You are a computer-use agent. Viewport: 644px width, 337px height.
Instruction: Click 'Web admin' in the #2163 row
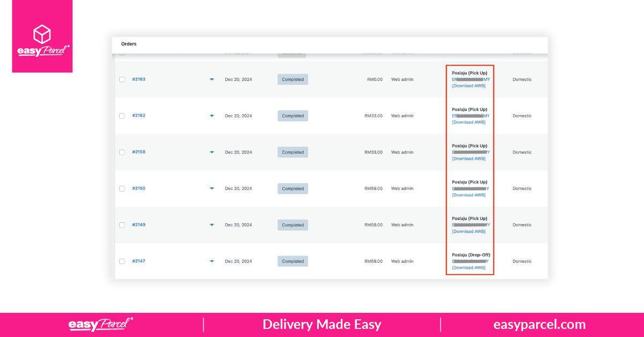(402, 79)
